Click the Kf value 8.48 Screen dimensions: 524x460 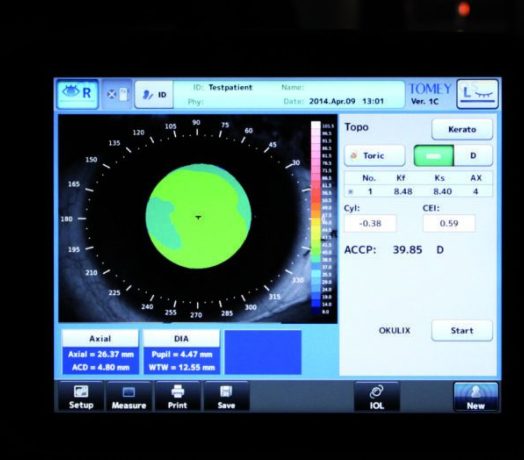[403, 192]
